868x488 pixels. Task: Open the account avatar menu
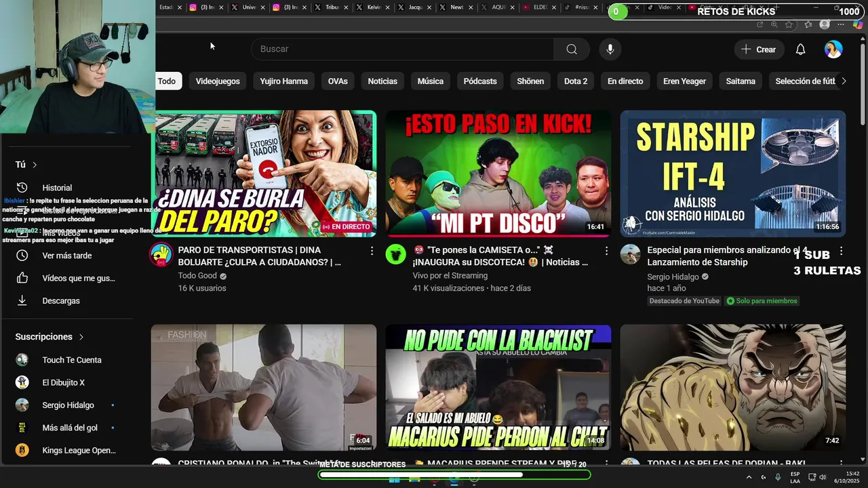click(833, 49)
